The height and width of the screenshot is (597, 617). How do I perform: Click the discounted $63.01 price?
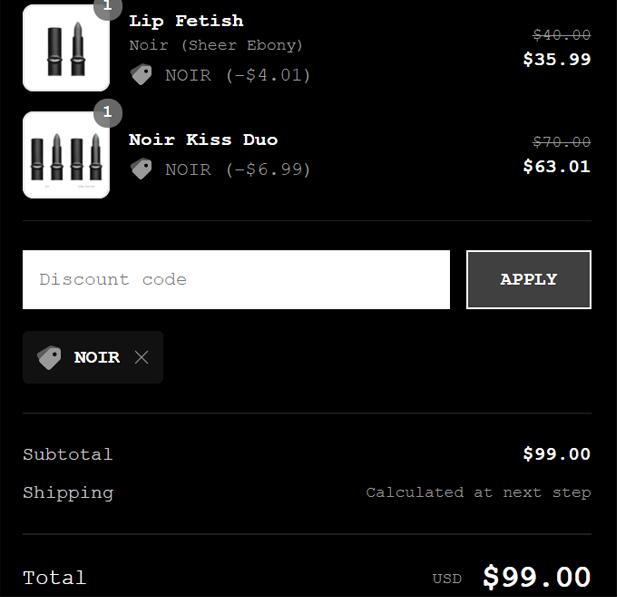557,166
